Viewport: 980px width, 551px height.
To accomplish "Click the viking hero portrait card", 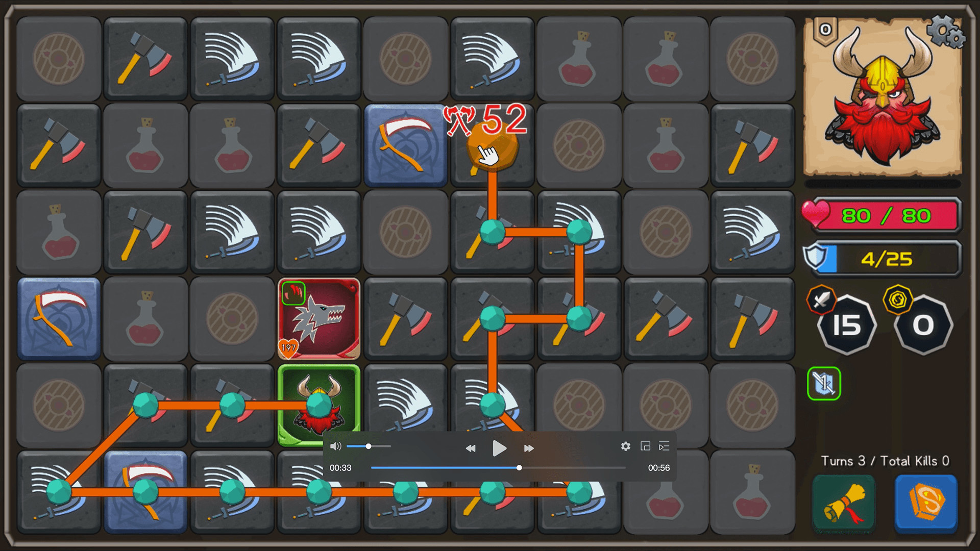I will tap(883, 97).
